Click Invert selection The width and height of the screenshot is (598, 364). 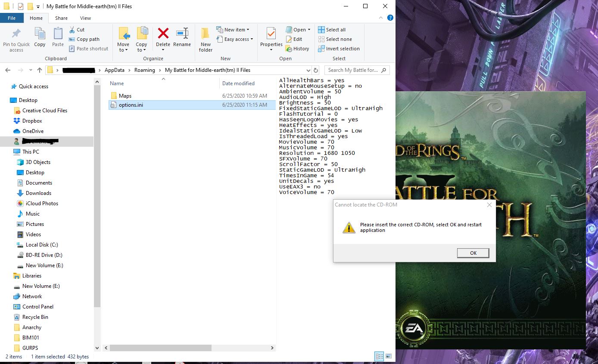coord(339,49)
